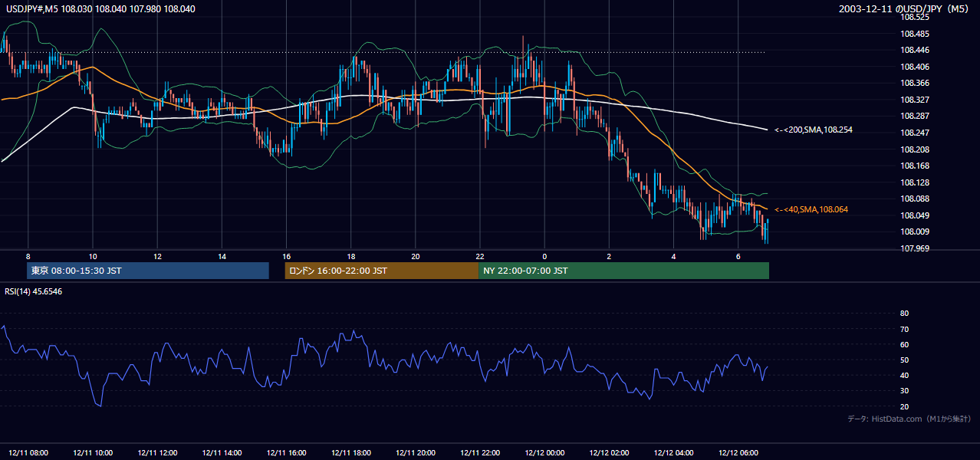Image resolution: width=980 pixels, height=460 pixels.
Task: Click the RSI(14) 45.6546 indicator label
Action: [34, 291]
